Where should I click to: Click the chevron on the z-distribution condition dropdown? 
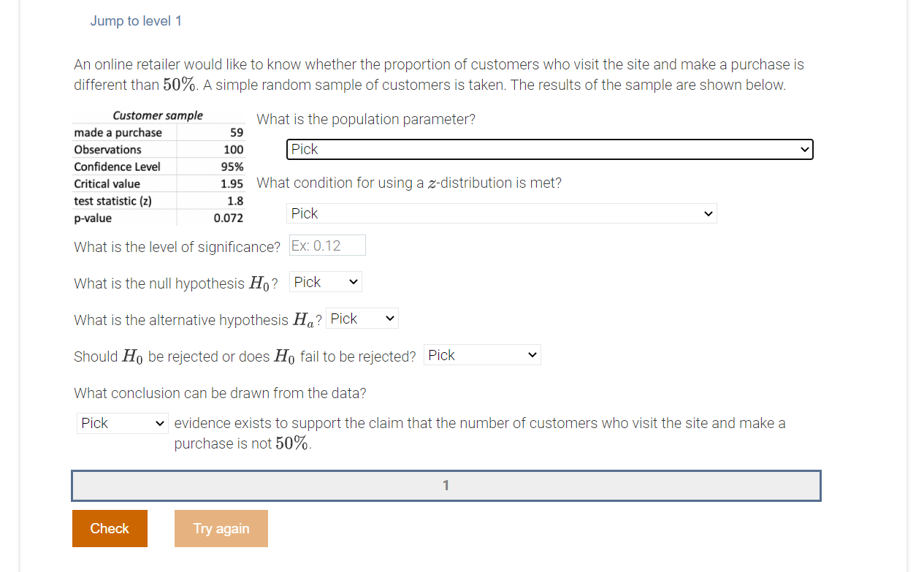[x=707, y=213]
